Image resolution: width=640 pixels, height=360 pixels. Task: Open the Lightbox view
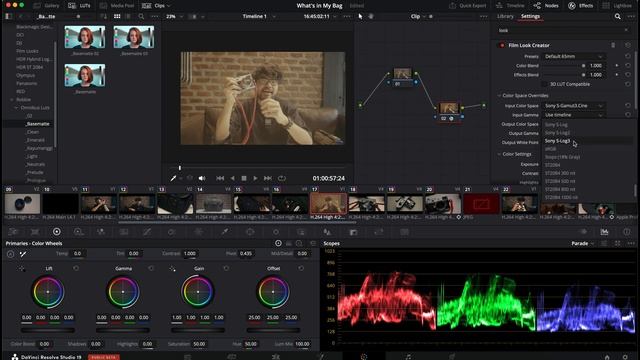click(x=617, y=6)
